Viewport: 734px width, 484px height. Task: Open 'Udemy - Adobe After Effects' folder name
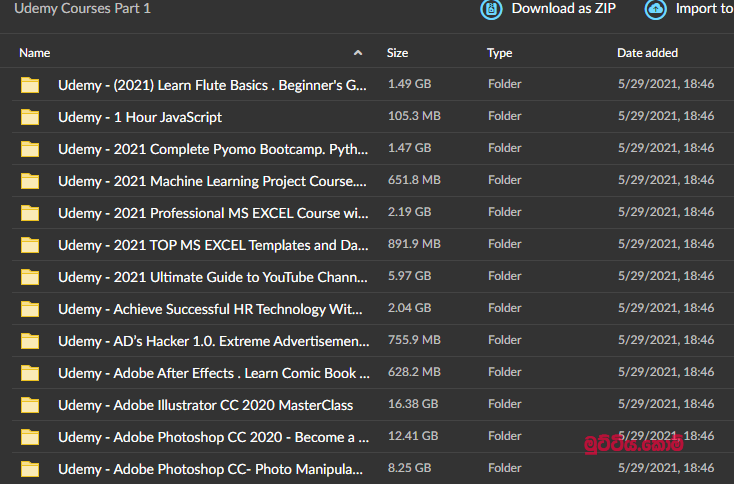tap(214, 373)
